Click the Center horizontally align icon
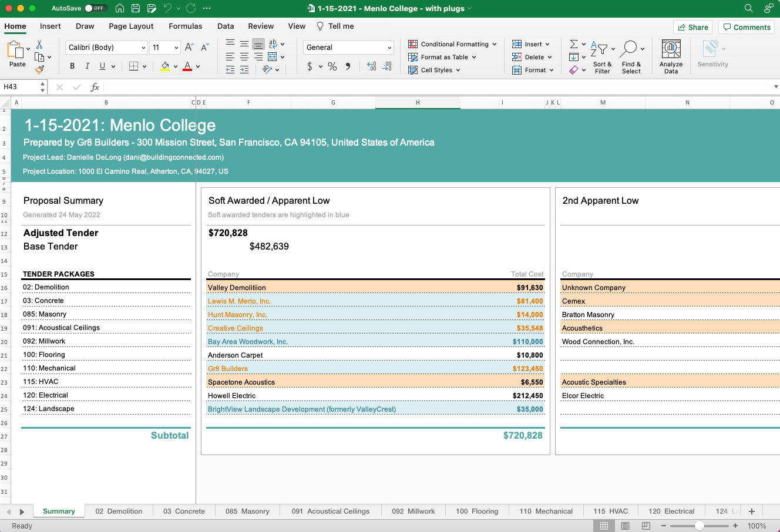The height and width of the screenshot is (532, 780). coord(243,57)
